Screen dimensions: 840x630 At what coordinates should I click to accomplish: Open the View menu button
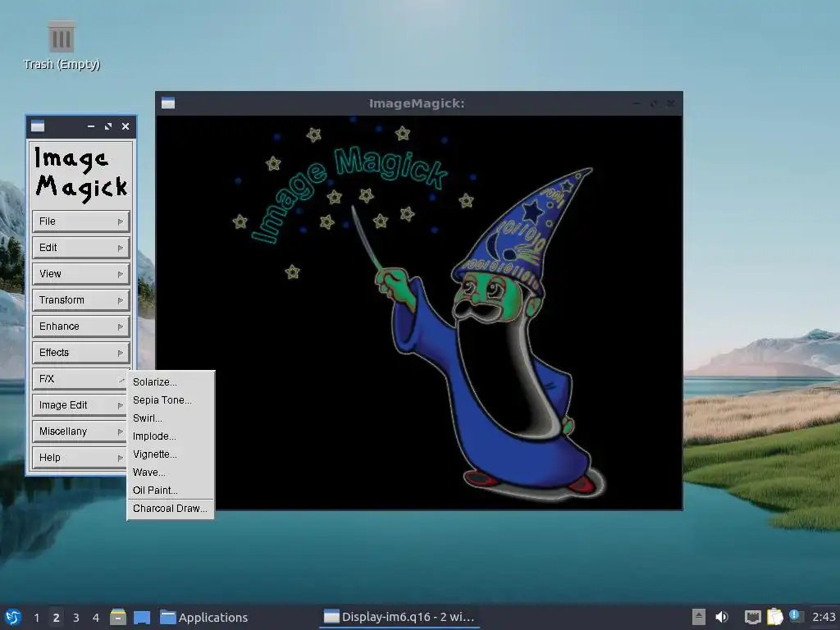[x=81, y=274]
